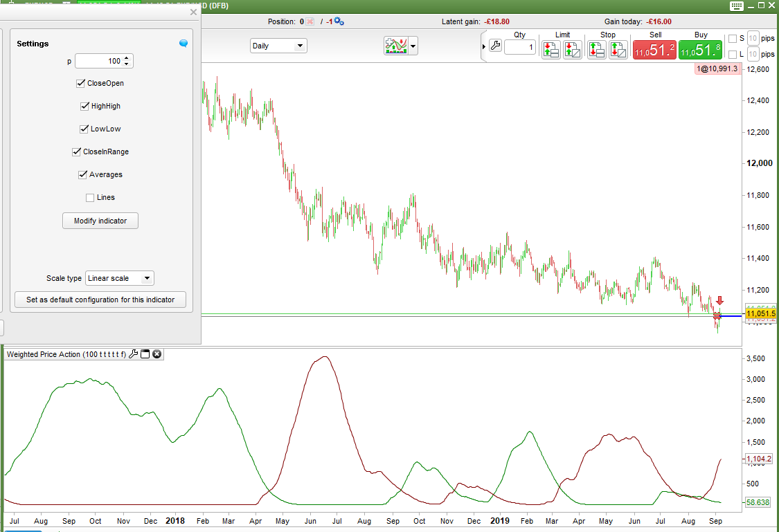The height and width of the screenshot is (532, 779).
Task: Uncheck the CloseOpen checkbox
Action: coord(80,84)
